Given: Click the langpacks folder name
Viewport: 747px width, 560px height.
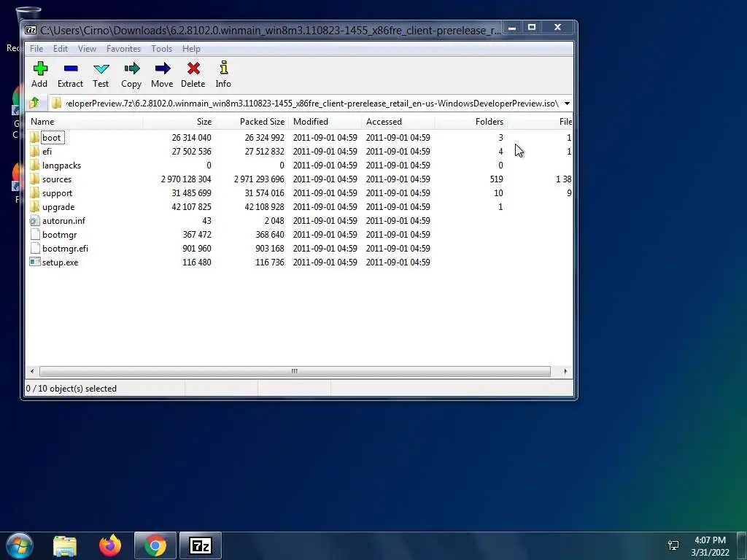Looking at the screenshot, I should click(x=61, y=166).
